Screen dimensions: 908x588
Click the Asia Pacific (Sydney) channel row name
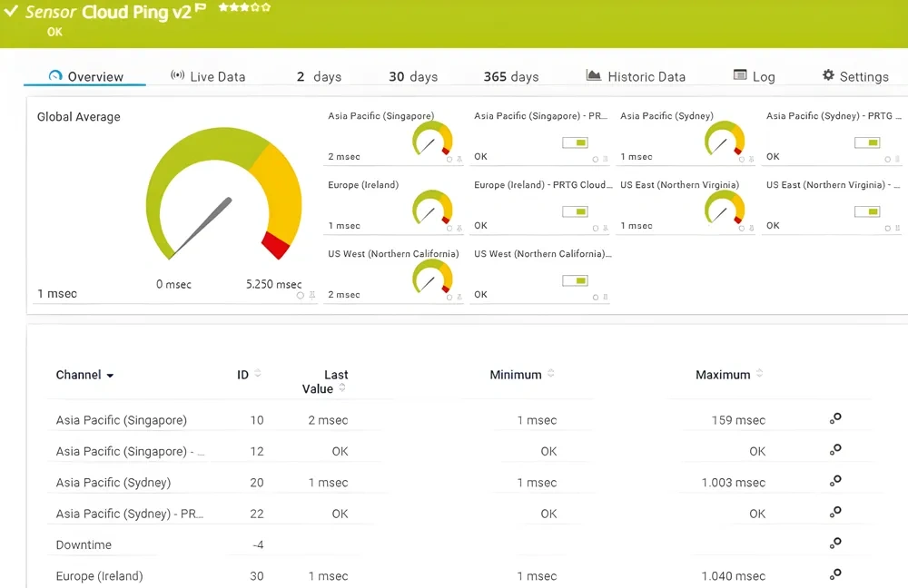coord(113,483)
